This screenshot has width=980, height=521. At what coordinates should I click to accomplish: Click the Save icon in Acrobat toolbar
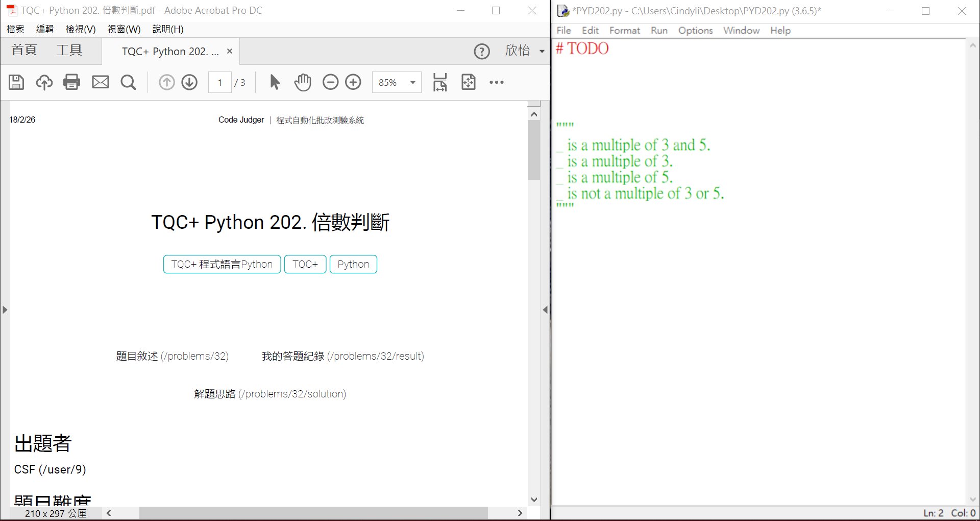[x=16, y=82]
